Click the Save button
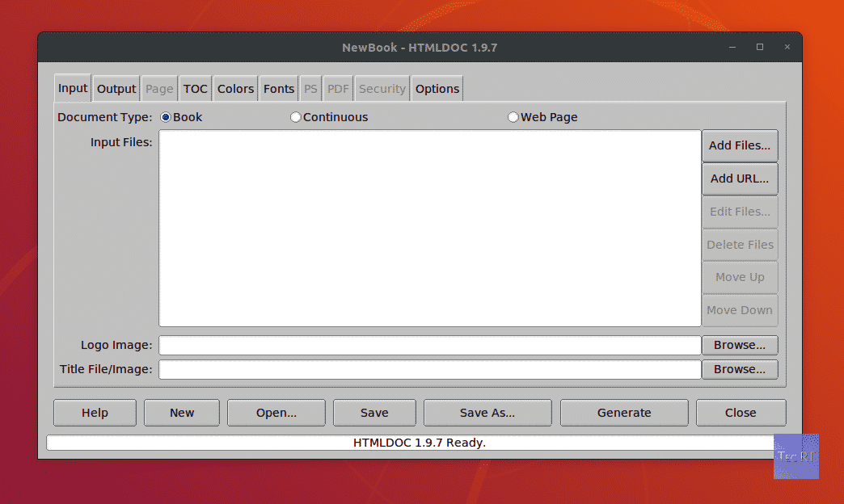The height and width of the screenshot is (504, 844). pyautogui.click(x=374, y=413)
